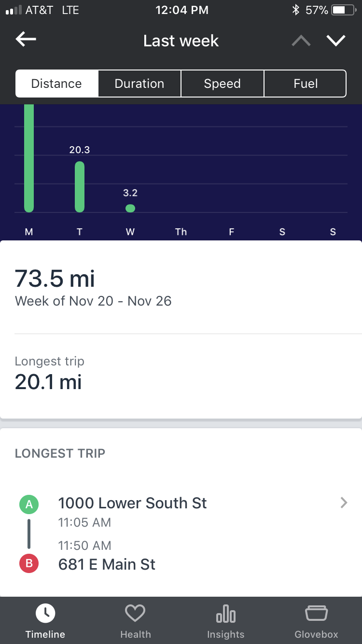Tap Tuesday's 20.3 bar in chart
Image resolution: width=362 pixels, height=644 pixels.
click(x=80, y=186)
